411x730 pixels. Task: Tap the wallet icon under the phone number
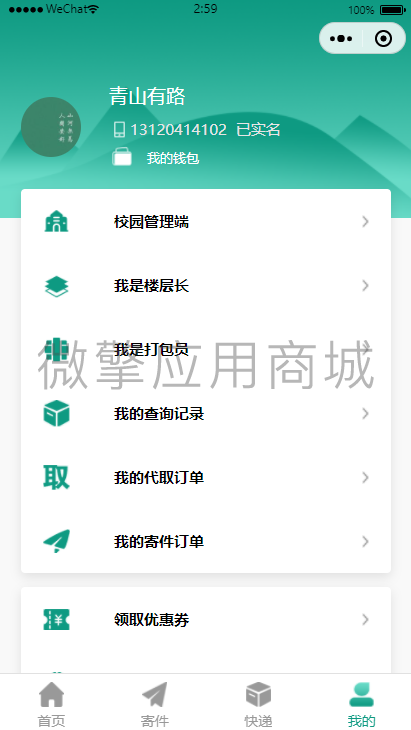coord(122,157)
